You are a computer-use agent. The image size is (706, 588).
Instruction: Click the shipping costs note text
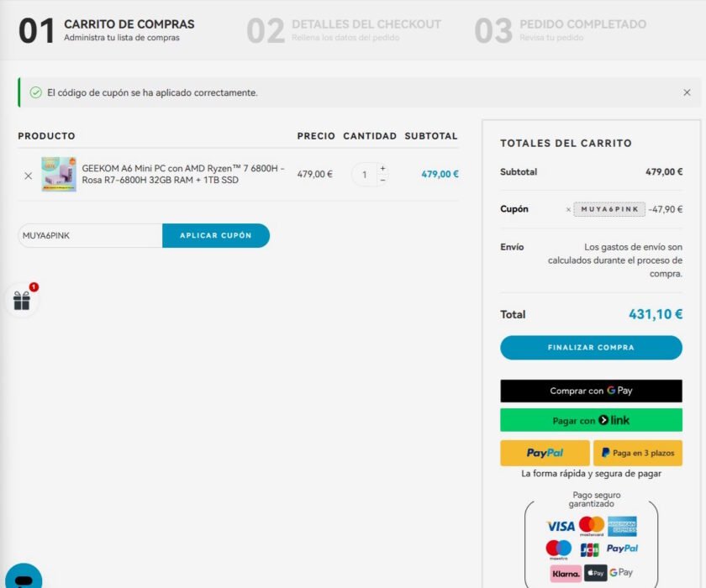[615, 260]
